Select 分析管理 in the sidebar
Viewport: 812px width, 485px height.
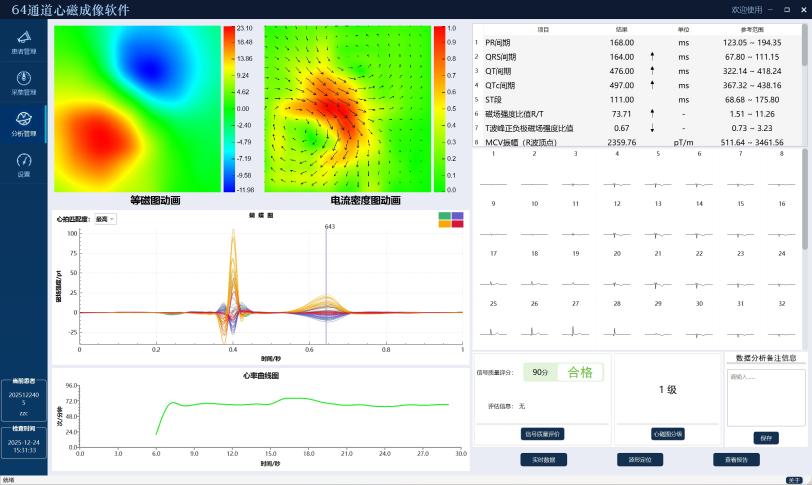click(x=23, y=124)
